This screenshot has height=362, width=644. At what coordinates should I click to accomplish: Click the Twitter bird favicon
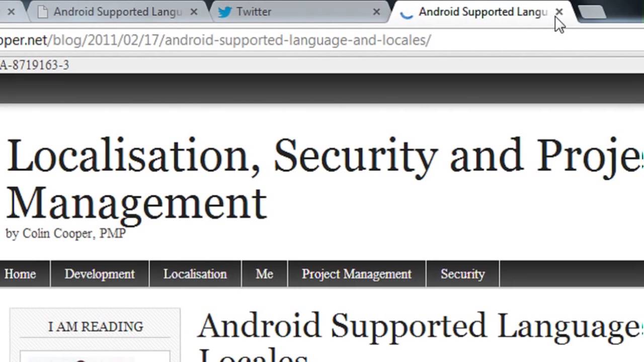point(225,12)
